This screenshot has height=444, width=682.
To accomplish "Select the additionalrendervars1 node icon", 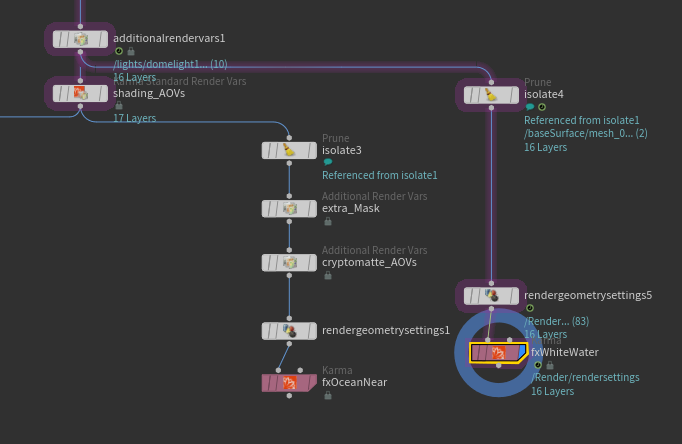I will pos(80,40).
